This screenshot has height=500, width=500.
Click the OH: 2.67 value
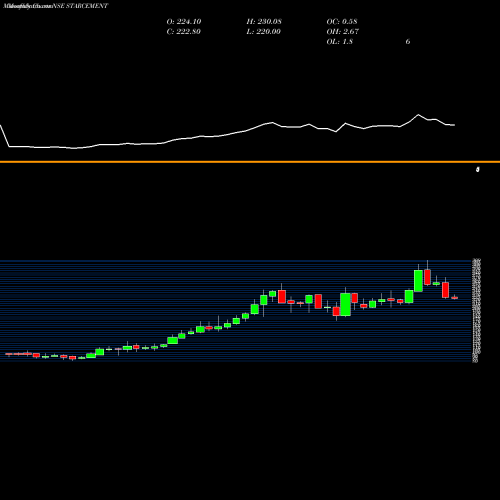342,32
